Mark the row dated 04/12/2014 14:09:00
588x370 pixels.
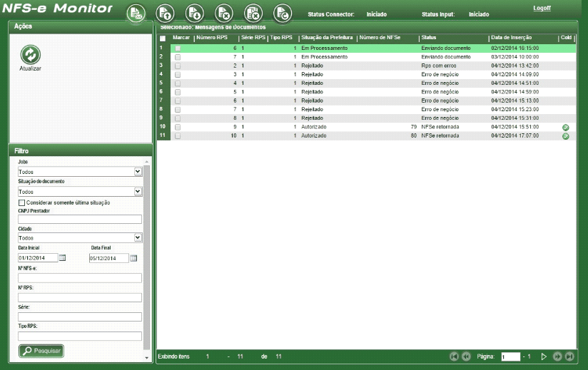[x=178, y=75]
